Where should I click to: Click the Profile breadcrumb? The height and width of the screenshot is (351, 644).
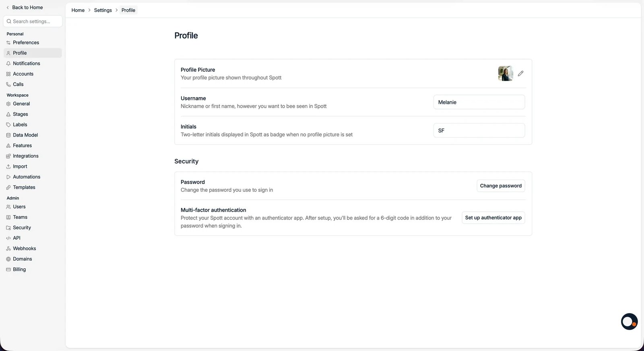pos(128,10)
